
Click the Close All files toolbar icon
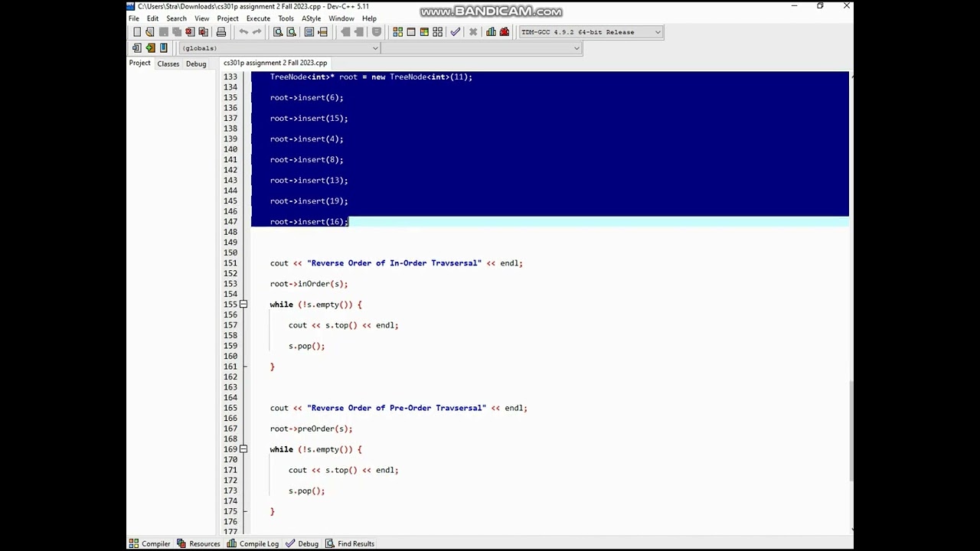click(x=204, y=32)
